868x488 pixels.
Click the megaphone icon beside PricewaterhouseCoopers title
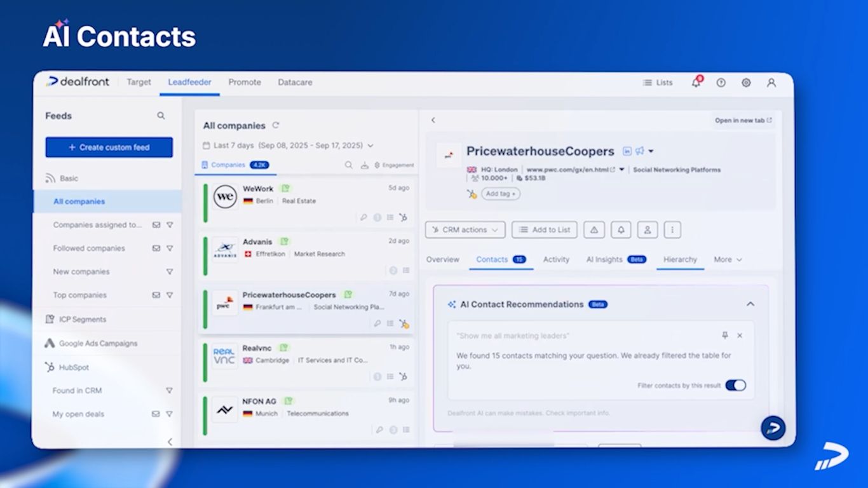[x=639, y=151]
